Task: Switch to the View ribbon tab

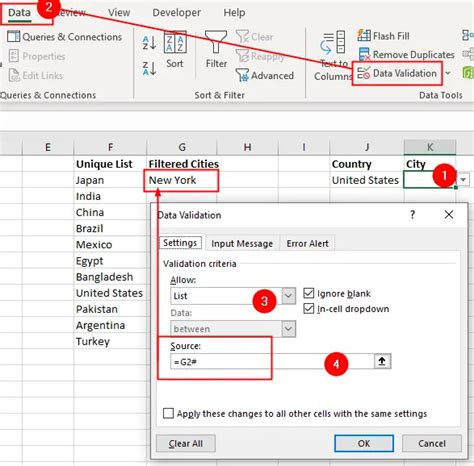Action: [x=119, y=13]
